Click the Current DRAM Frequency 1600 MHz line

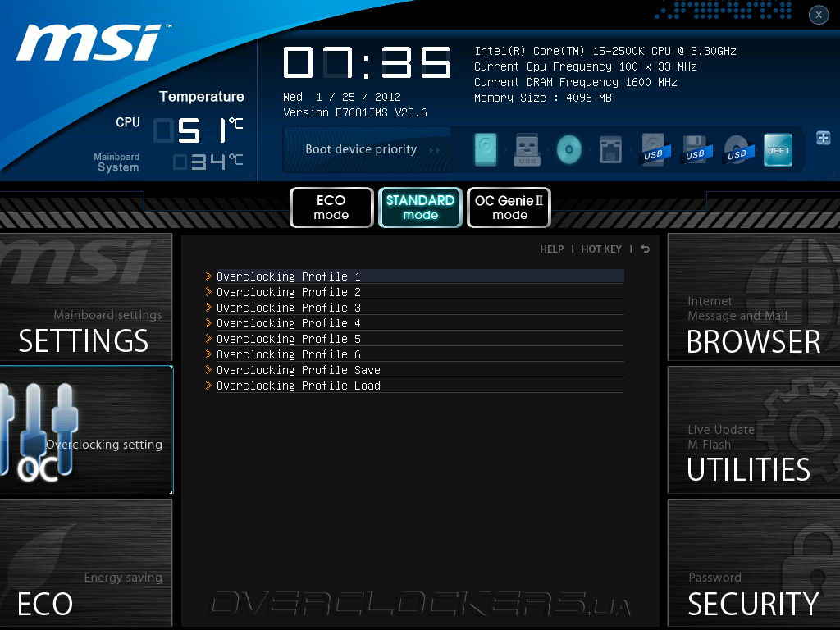pyautogui.click(x=575, y=82)
